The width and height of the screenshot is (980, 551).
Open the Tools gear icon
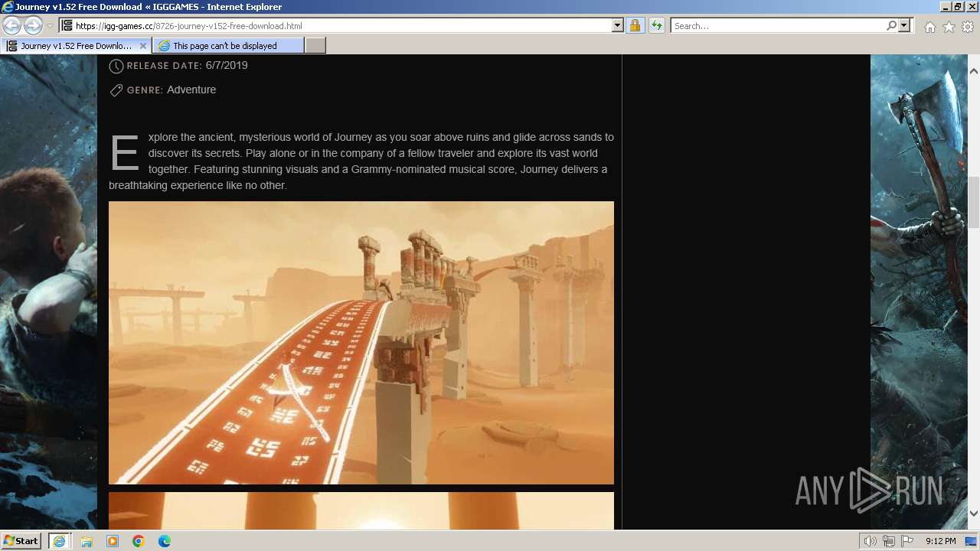(968, 27)
